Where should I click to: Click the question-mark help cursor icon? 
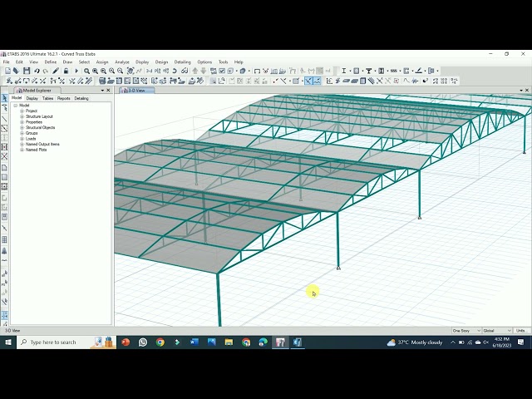pos(425,81)
